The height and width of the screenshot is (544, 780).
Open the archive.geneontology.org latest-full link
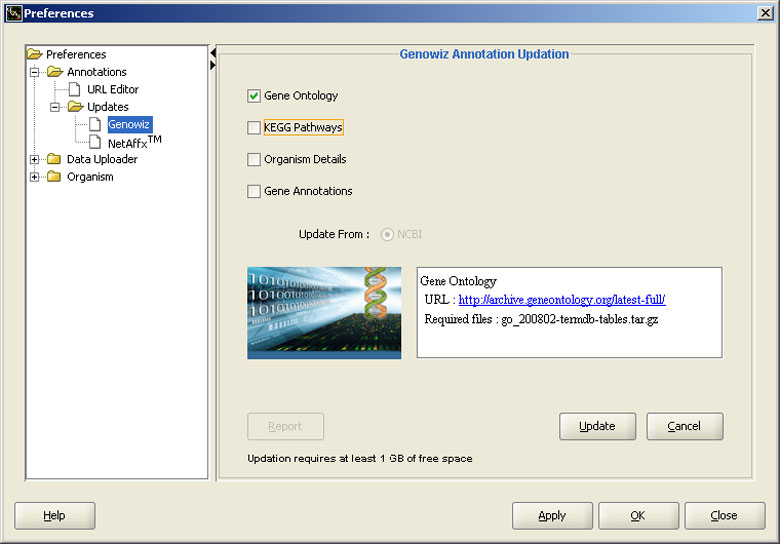562,300
